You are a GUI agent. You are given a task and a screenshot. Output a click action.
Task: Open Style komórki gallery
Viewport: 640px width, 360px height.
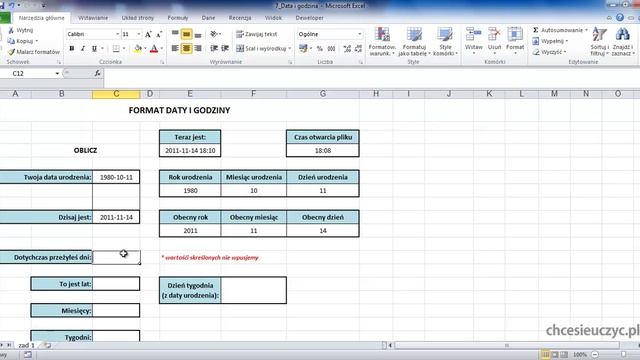tap(445, 41)
